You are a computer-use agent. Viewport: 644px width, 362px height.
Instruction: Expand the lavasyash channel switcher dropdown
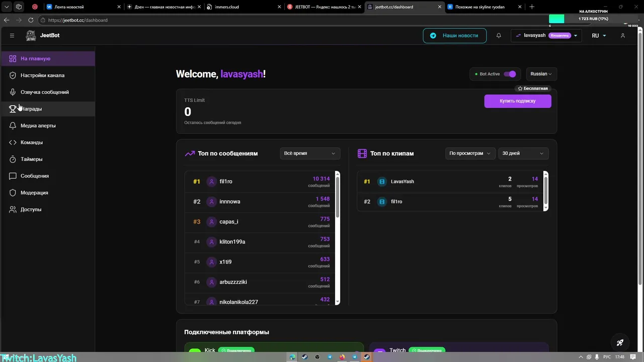[x=546, y=36]
